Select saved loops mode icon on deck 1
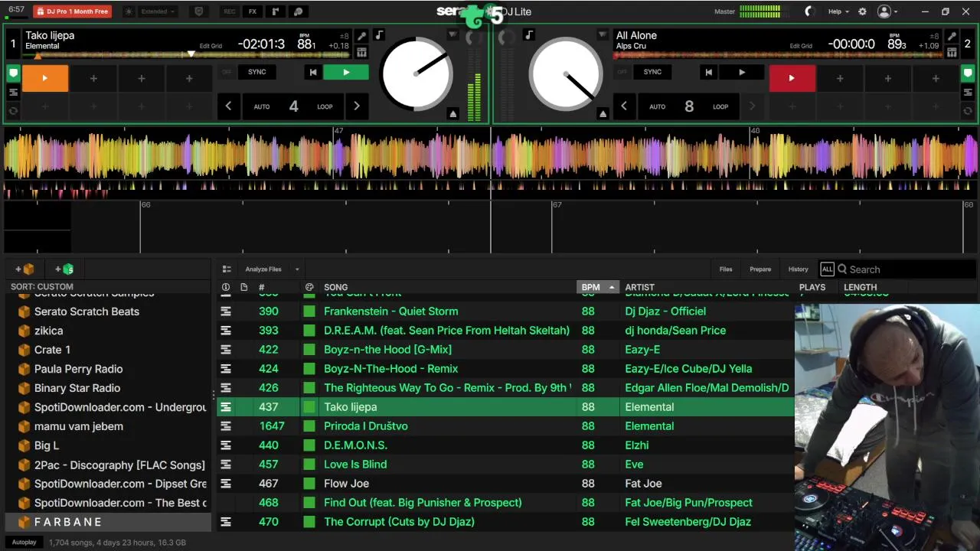Screen dimensions: 980x551 [x=13, y=92]
